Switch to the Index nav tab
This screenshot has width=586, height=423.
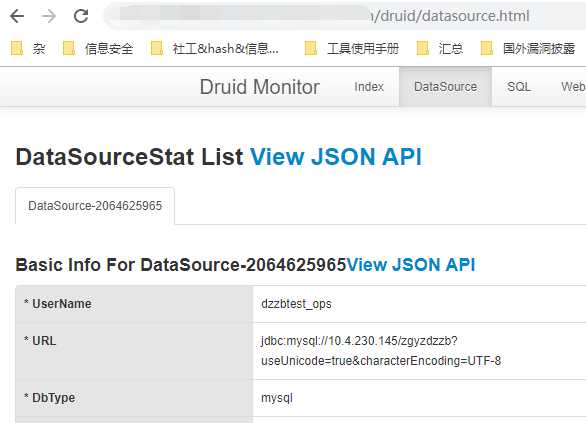(x=369, y=87)
